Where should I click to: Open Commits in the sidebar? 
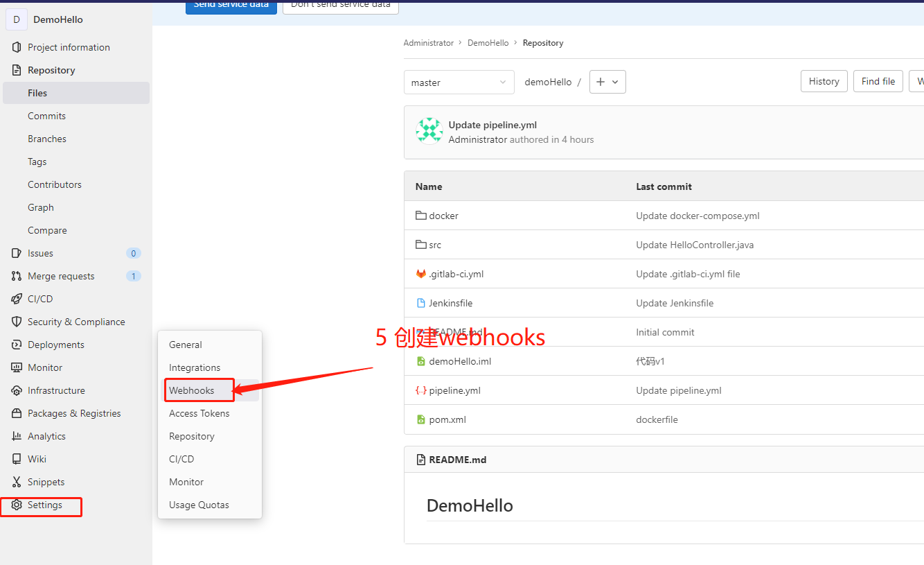pyautogui.click(x=46, y=116)
